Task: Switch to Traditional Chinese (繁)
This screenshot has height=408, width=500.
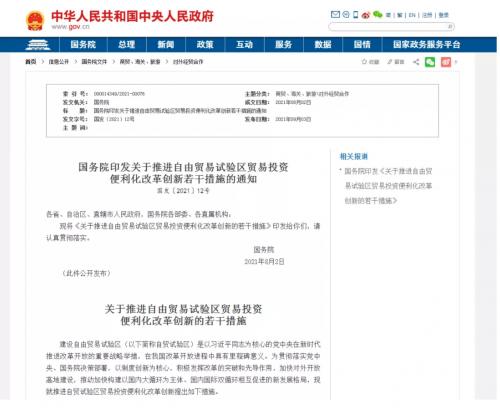Action: coord(399,15)
